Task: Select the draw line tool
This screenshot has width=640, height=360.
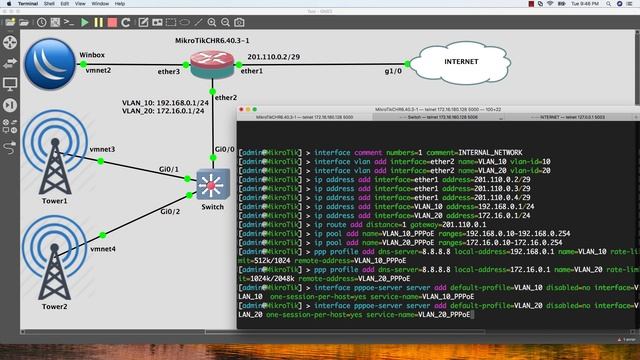Action: (x=198, y=22)
